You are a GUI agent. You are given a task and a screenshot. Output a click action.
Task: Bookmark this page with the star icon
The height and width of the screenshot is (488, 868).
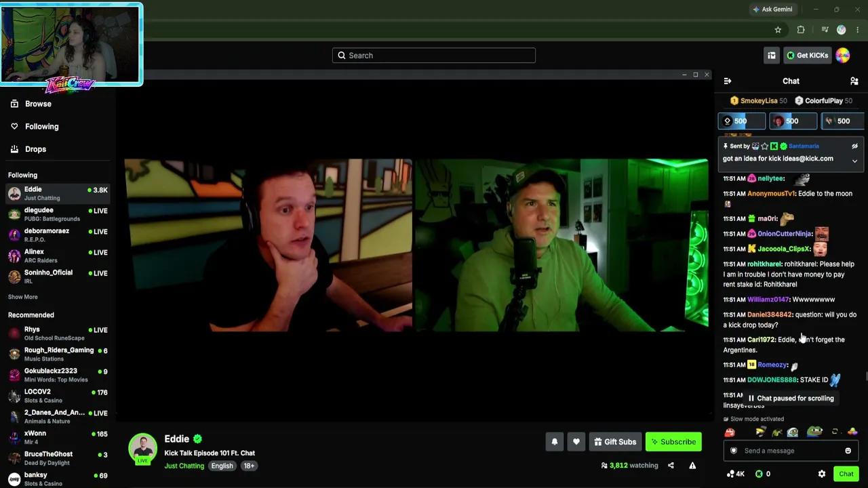(x=778, y=30)
